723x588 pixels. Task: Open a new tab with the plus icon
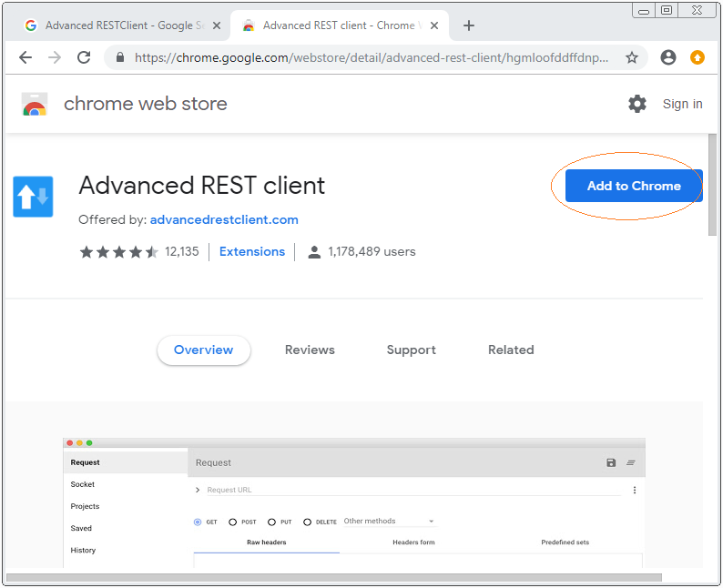pos(468,25)
